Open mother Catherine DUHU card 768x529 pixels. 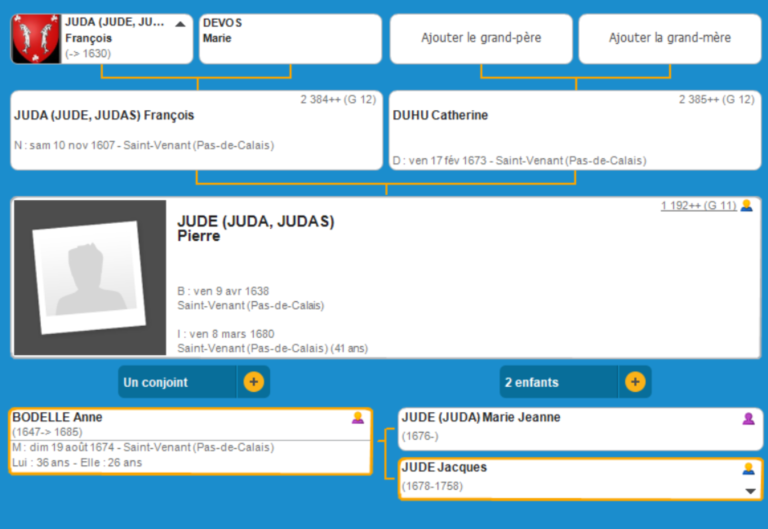(575, 130)
